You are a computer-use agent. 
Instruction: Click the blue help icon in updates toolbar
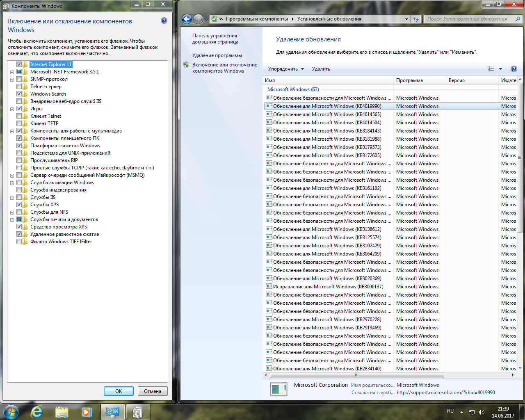pyautogui.click(x=514, y=69)
